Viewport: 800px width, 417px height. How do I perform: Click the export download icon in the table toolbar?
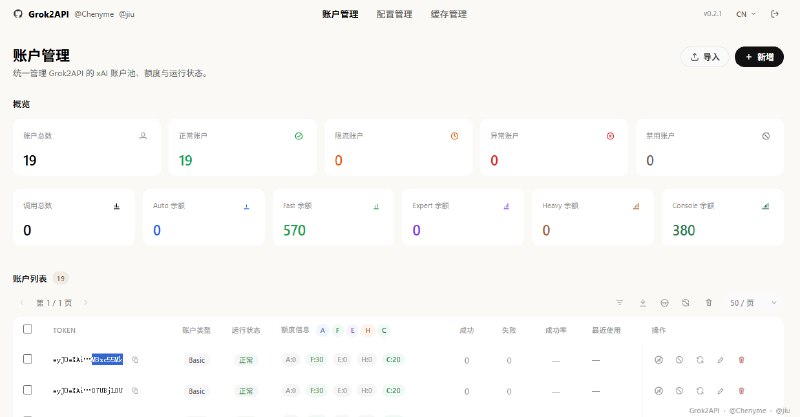(x=643, y=303)
